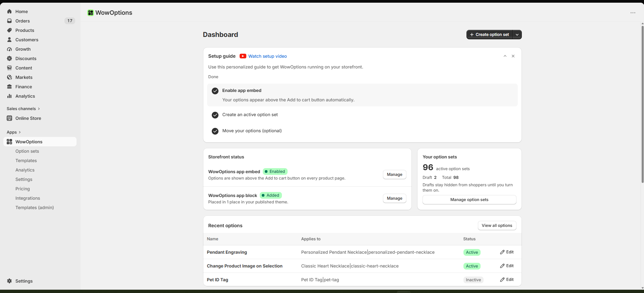Viewport: 644px width, 293px height.
Task: Click Watch setup video link
Action: tap(267, 56)
